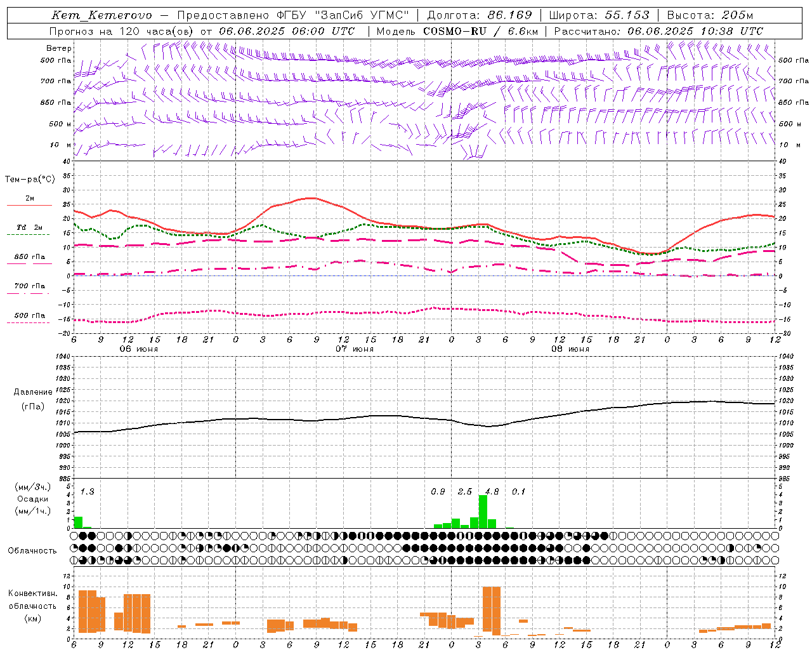Screen dimensions: 812x650
Task: Click the '(км)' convective cloud units label
Action: click(x=32, y=618)
